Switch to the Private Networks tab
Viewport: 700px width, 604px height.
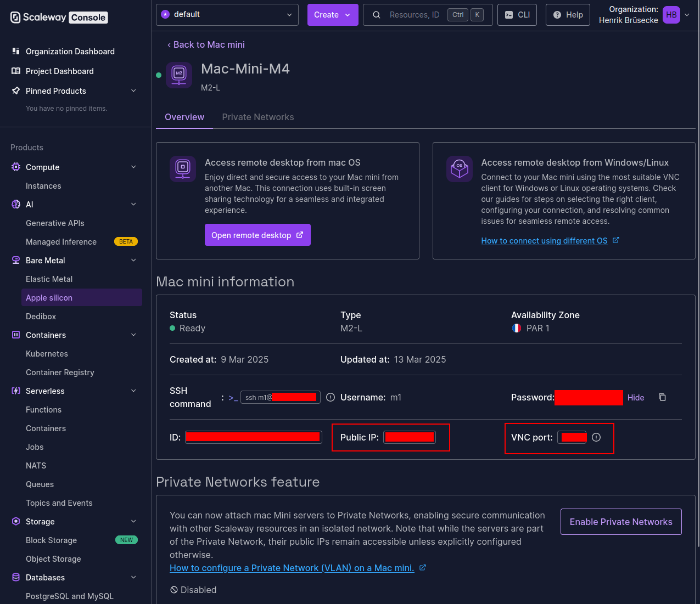pyautogui.click(x=258, y=117)
